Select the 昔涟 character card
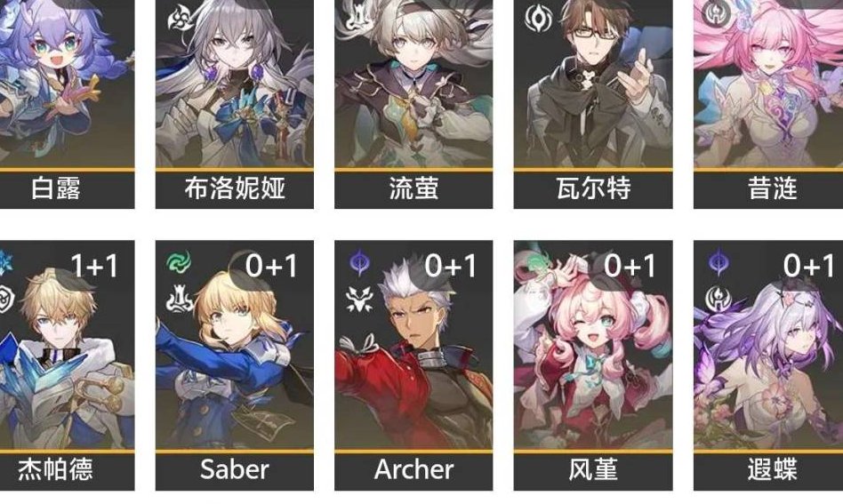The image size is (843, 504). tap(768, 104)
